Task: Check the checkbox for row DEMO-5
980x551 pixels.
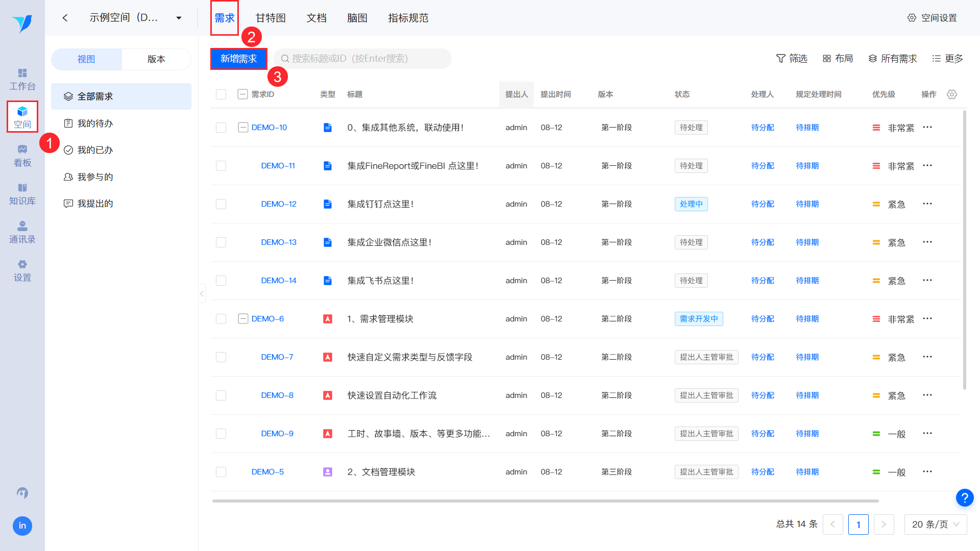Action: point(220,471)
